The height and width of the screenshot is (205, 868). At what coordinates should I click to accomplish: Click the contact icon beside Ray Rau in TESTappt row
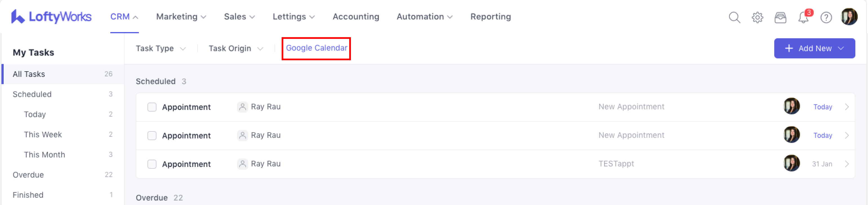pyautogui.click(x=242, y=164)
